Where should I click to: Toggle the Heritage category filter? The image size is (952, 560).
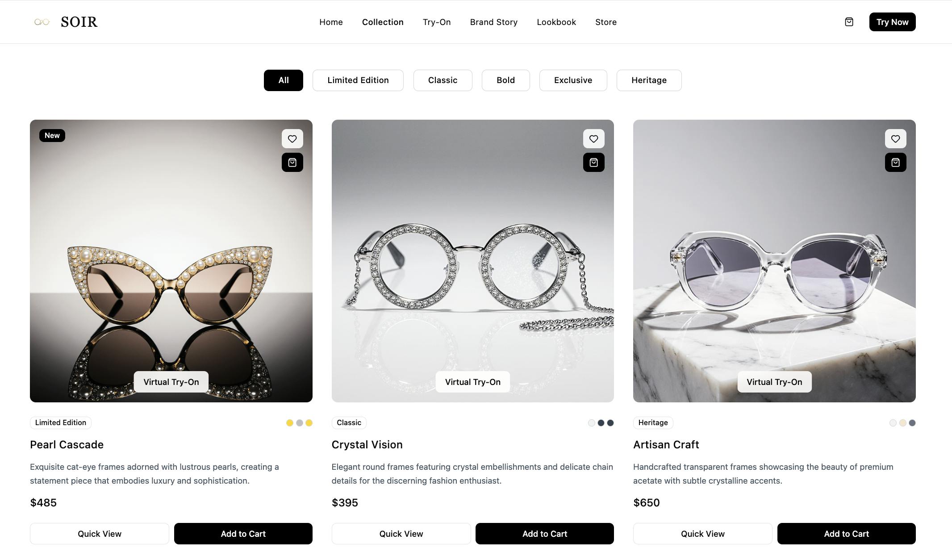point(649,80)
